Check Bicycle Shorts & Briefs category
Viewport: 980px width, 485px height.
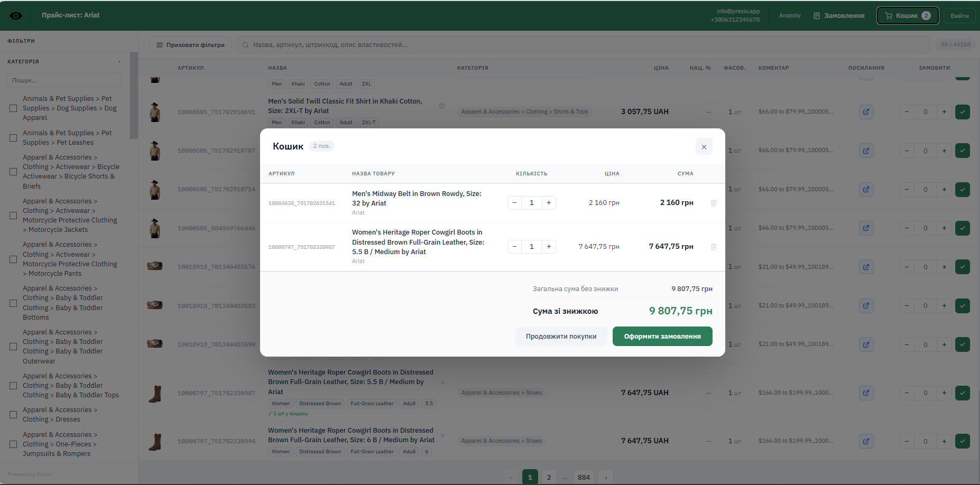[x=13, y=172]
